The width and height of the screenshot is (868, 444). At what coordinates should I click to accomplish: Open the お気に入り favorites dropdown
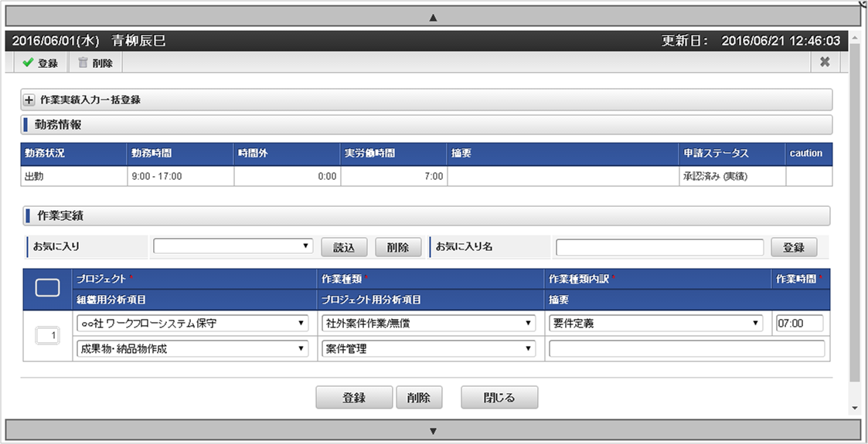pos(233,246)
